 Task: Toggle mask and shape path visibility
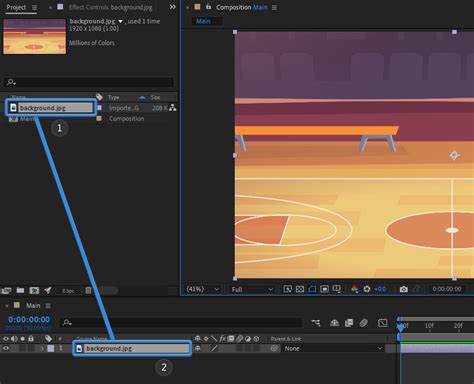coord(312,289)
